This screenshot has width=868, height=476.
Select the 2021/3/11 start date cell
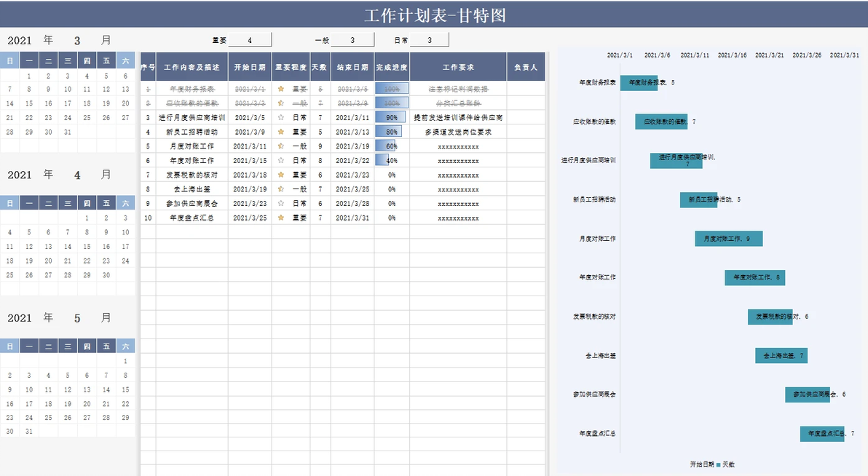coord(250,146)
